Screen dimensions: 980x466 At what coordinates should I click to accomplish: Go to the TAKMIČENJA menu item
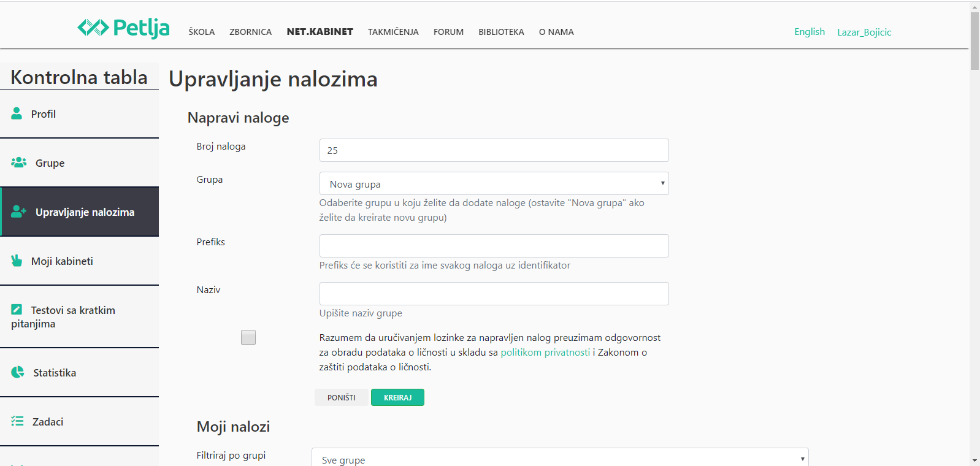393,32
